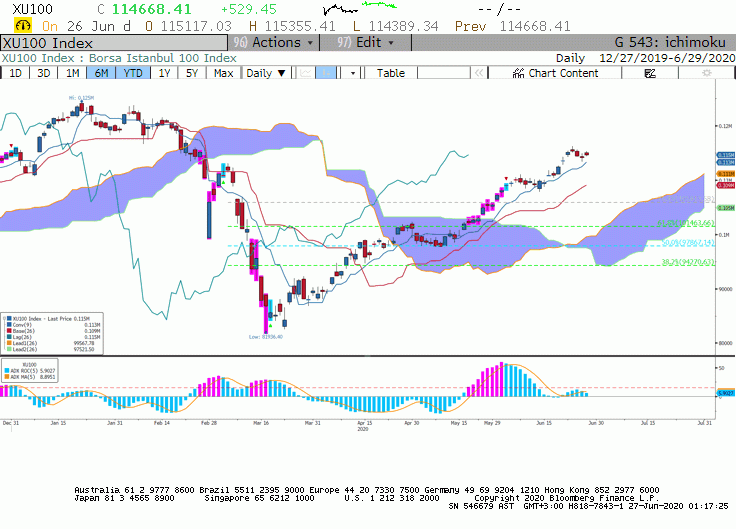
Task: Select the 1Y range tab
Action: pos(164,73)
